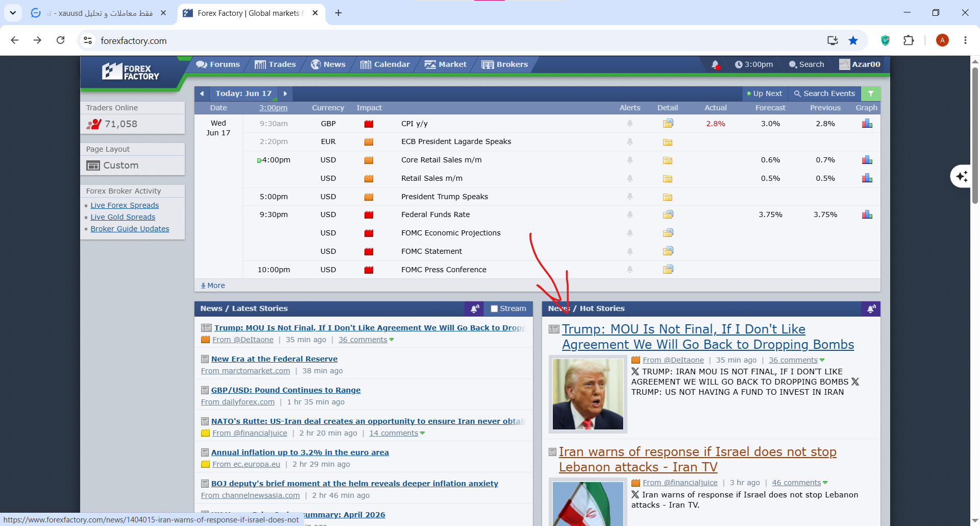Open the Live Forex Spreads link
The width and height of the screenshot is (980, 526).
[125, 205]
